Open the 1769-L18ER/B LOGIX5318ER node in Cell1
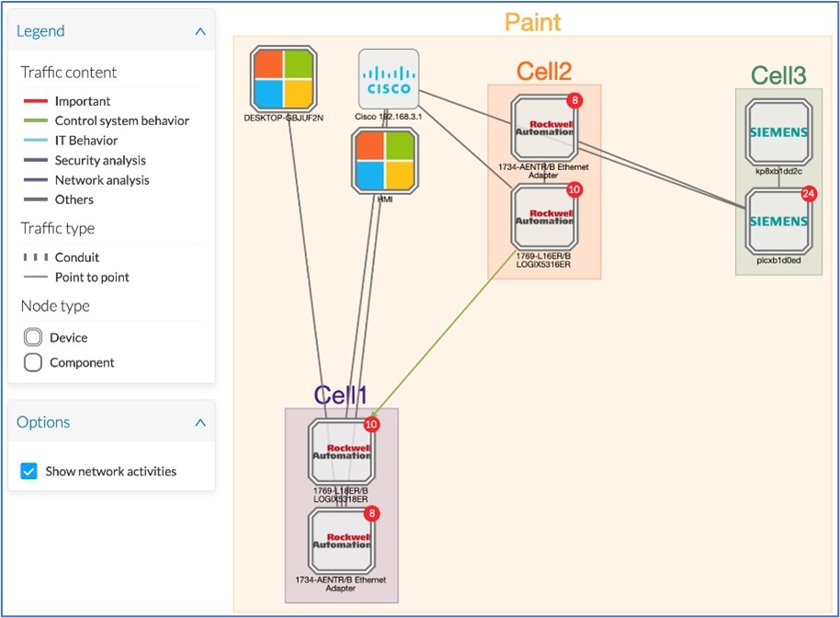 click(x=341, y=452)
